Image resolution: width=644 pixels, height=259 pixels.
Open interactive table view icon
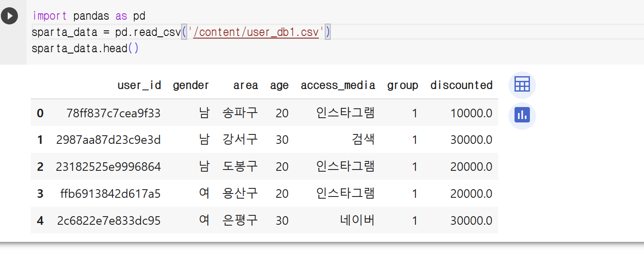[522, 85]
